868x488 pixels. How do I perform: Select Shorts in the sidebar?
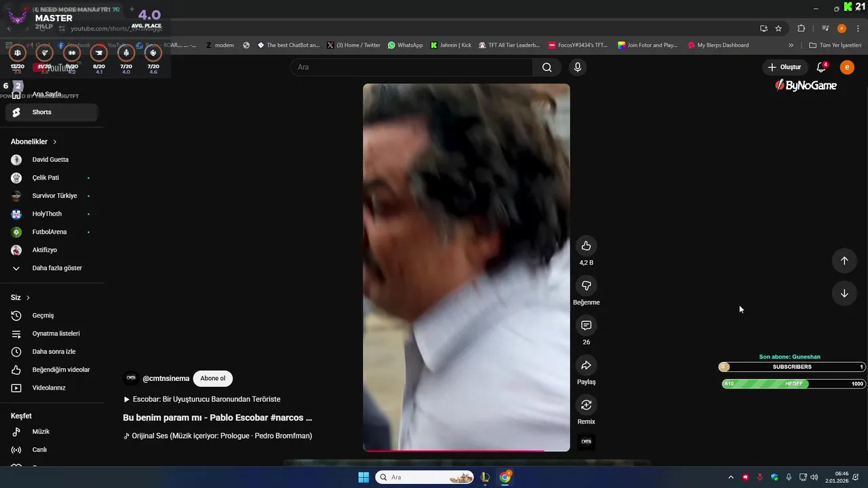(52, 112)
